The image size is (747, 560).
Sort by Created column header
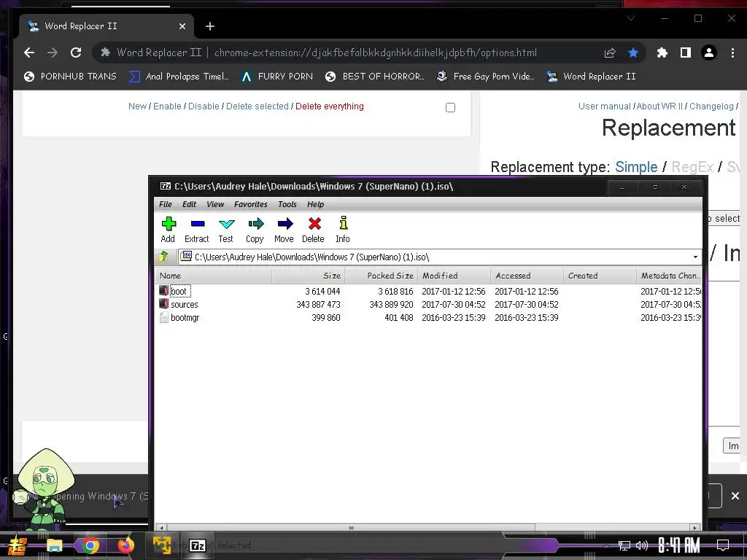click(600, 276)
